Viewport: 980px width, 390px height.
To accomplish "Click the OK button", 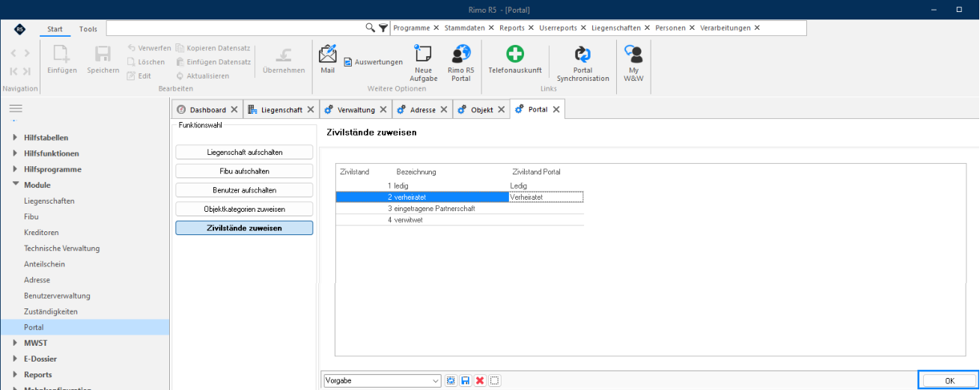I will point(949,380).
